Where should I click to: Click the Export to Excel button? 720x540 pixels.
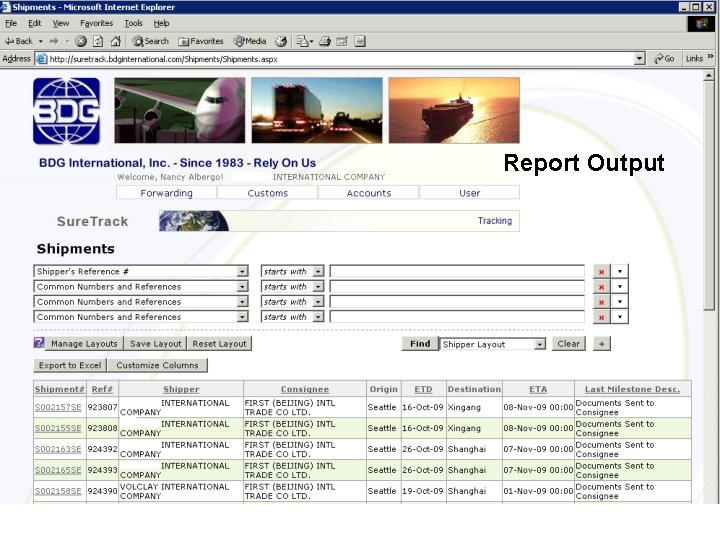click(70, 365)
